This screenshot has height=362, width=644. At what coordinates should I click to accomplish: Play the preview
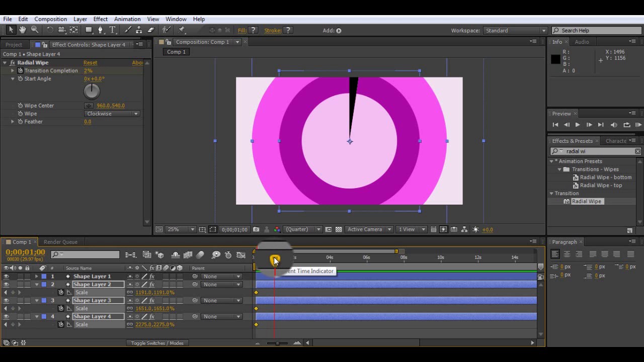tap(578, 125)
